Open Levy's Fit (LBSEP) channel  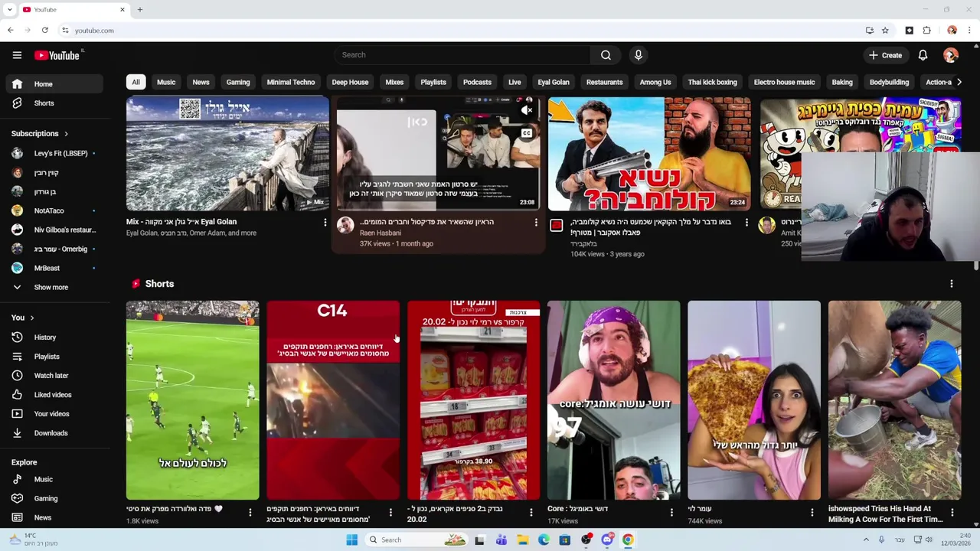(54, 154)
